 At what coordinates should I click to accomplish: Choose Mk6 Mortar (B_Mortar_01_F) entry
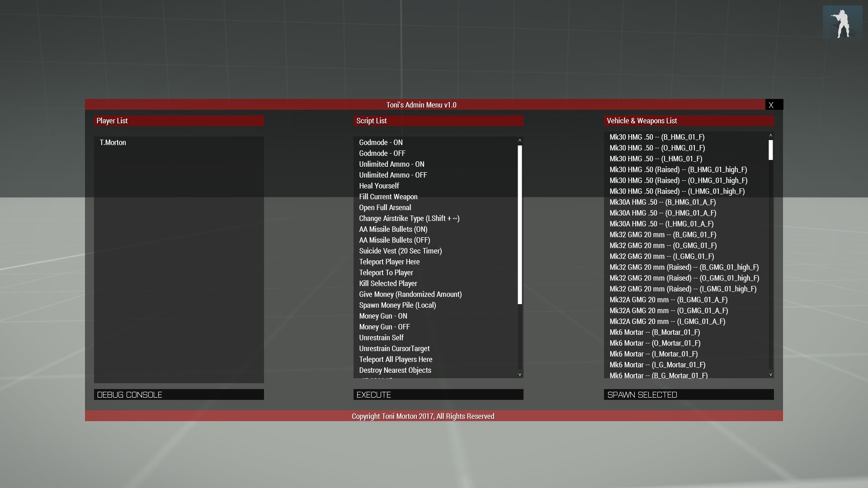655,332
